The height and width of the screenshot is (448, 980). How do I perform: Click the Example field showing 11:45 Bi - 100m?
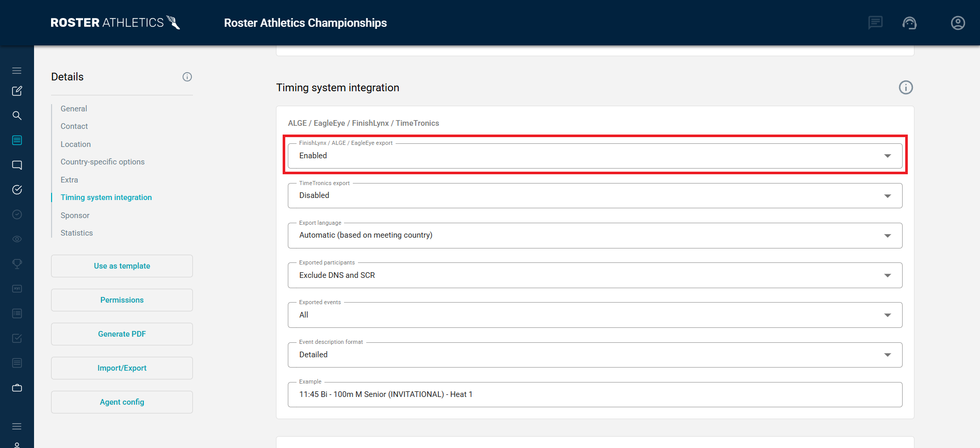tap(595, 394)
